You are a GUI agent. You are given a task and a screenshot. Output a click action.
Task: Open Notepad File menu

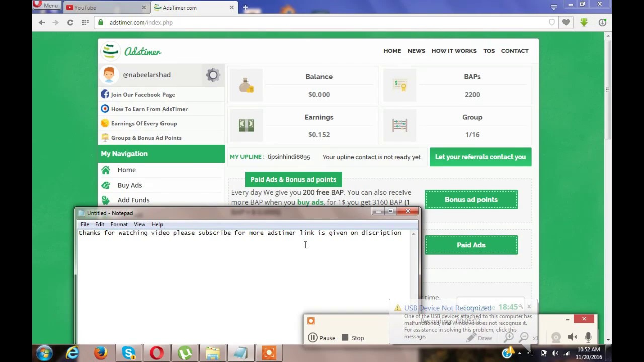click(85, 224)
